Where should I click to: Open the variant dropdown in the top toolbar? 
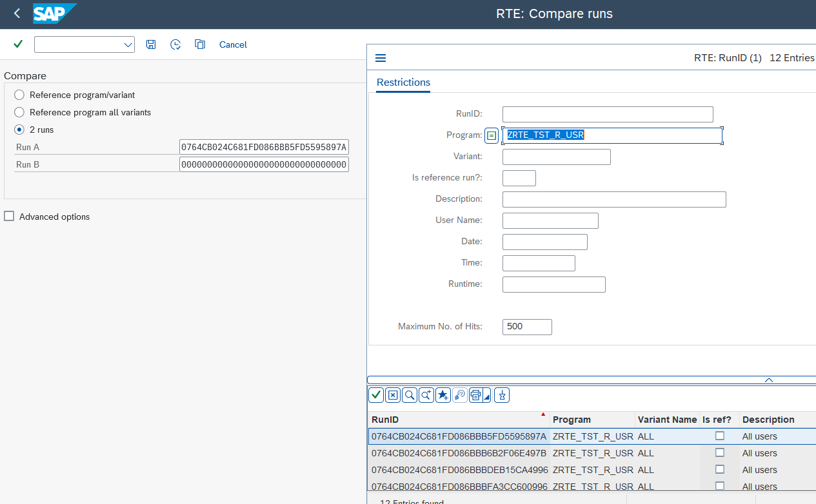tap(126, 44)
